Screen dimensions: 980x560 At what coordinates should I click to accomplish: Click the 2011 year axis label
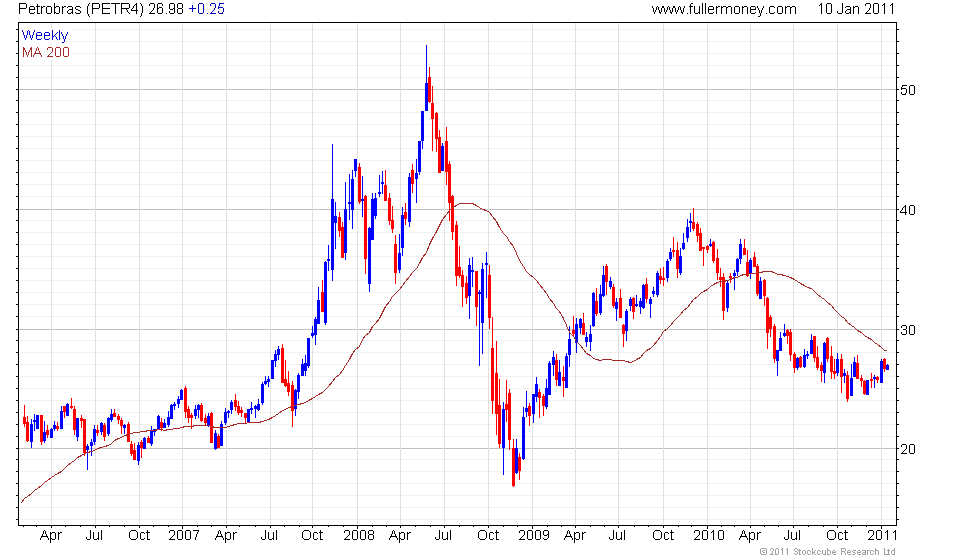pos(882,535)
